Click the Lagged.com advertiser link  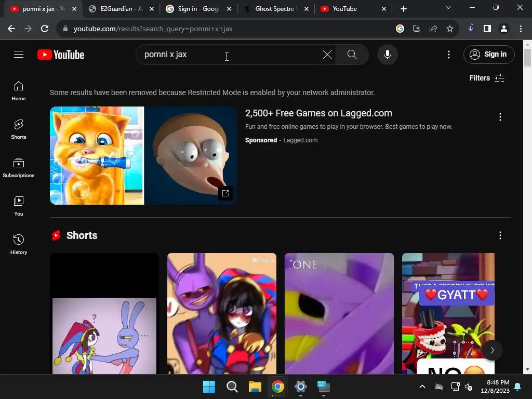point(300,140)
